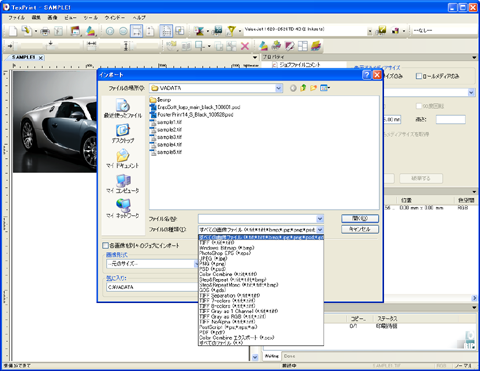Viewport: 480px width, 371px height.
Task: Choose TIFF Separation file type option
Action: pos(230,295)
